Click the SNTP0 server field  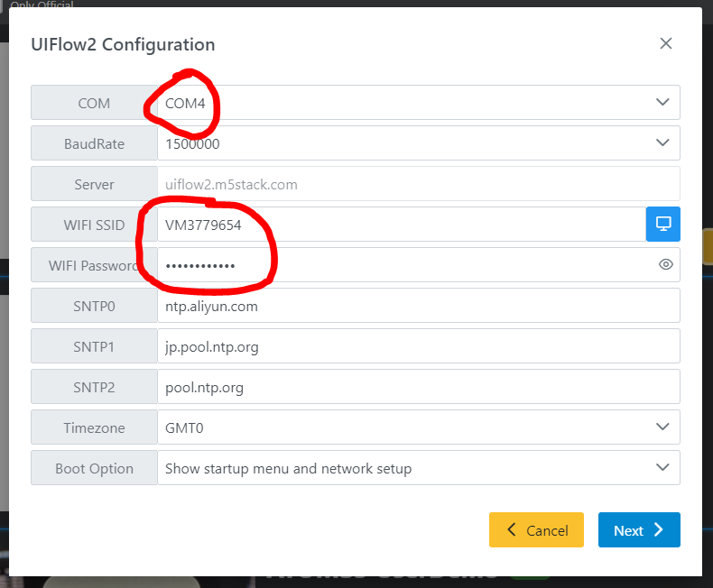(417, 306)
